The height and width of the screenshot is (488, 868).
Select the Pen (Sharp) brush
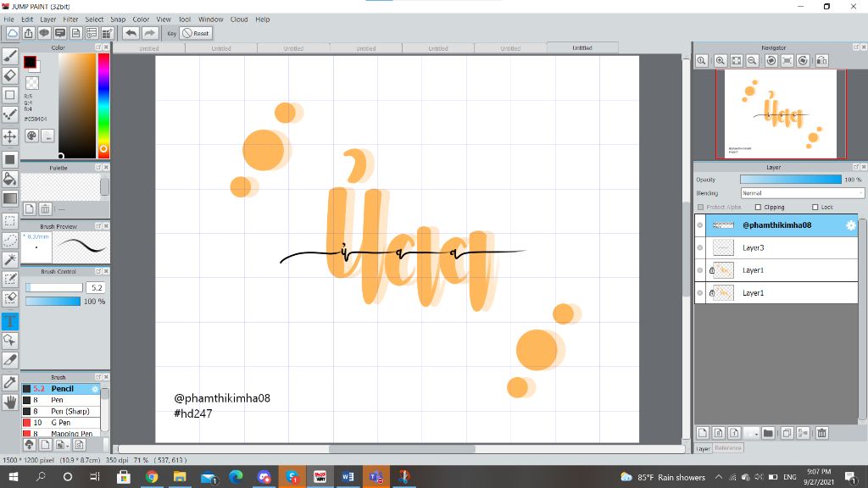pyautogui.click(x=61, y=412)
